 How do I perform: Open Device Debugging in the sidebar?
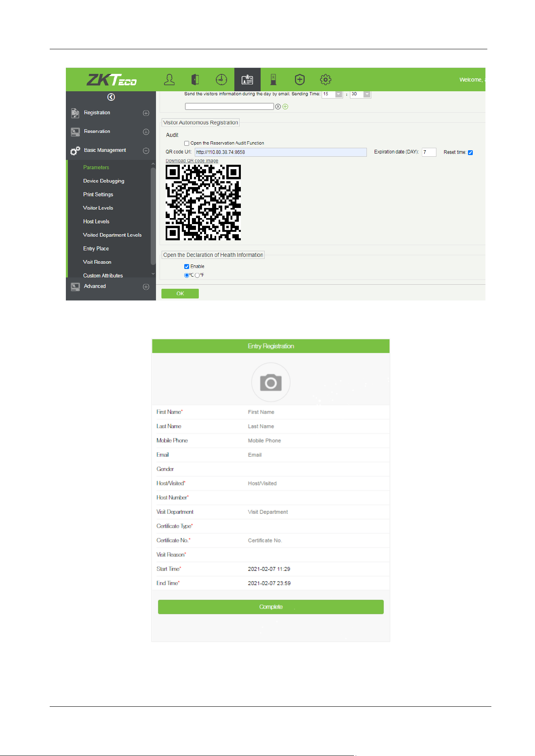[104, 181]
